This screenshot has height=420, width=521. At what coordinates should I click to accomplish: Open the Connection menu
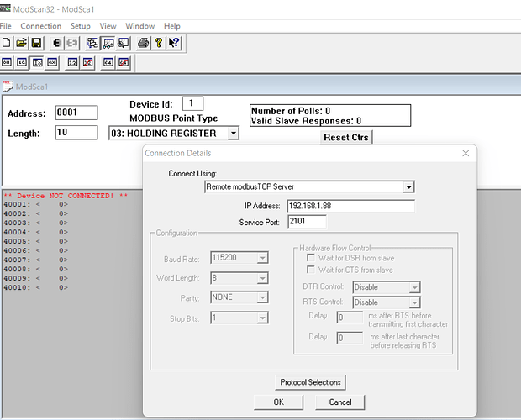(x=41, y=26)
